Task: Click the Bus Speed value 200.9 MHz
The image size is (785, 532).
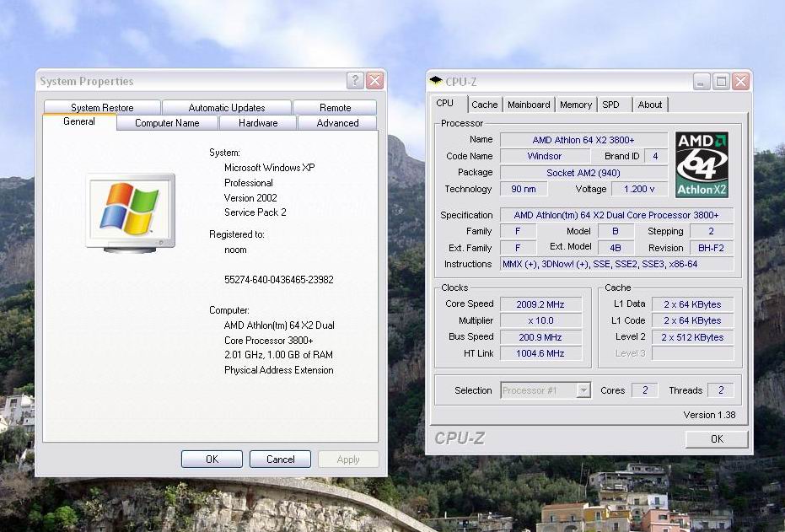Action: pyautogui.click(x=540, y=336)
